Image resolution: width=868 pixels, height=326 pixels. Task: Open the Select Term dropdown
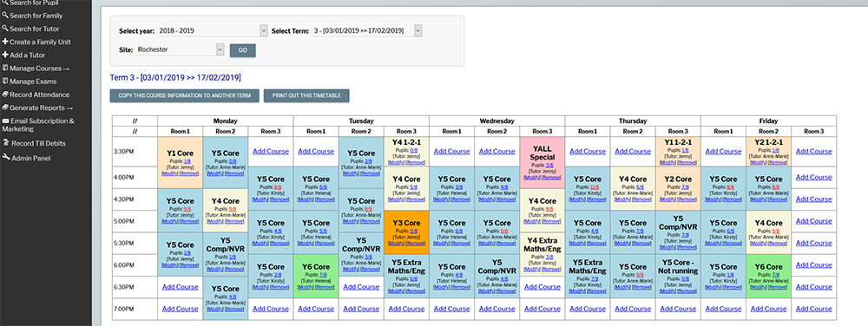(x=366, y=31)
